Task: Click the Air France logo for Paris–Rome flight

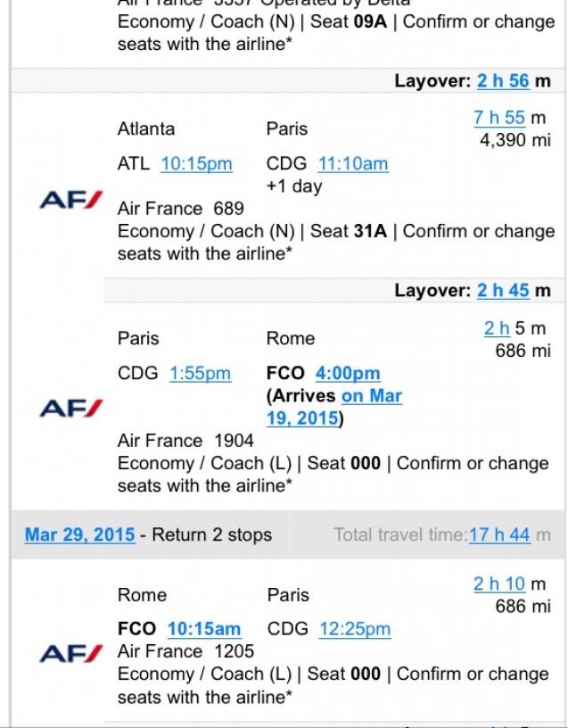Action: point(71,408)
